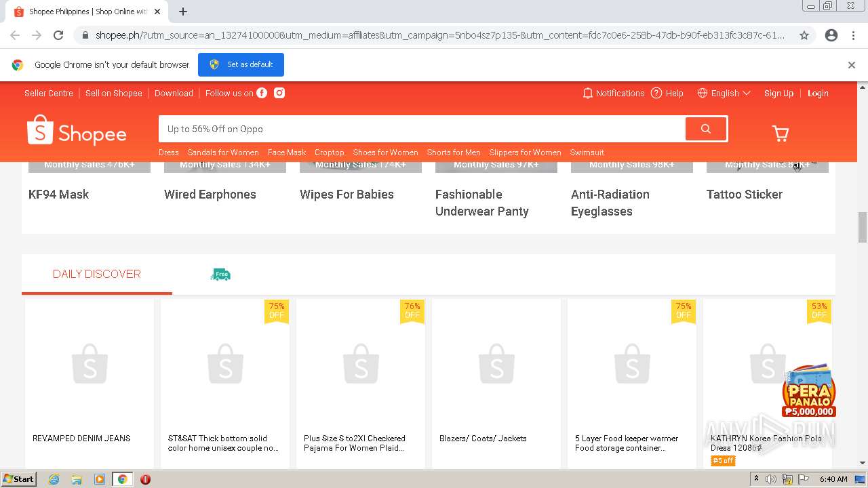Open the Notifications bell
The image size is (868, 488).
click(x=614, y=93)
